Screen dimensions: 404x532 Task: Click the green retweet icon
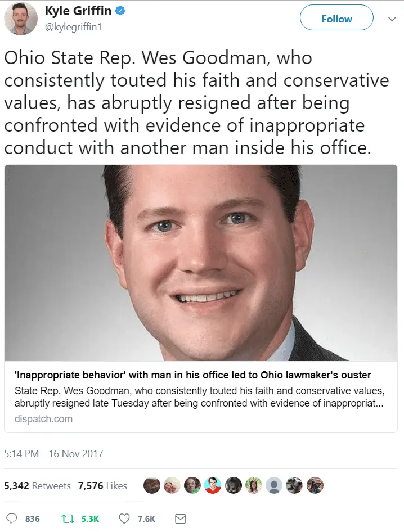pos(67,519)
